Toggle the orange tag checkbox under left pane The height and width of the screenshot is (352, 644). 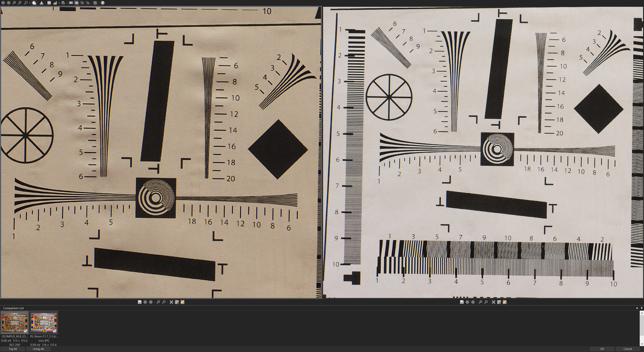182,302
